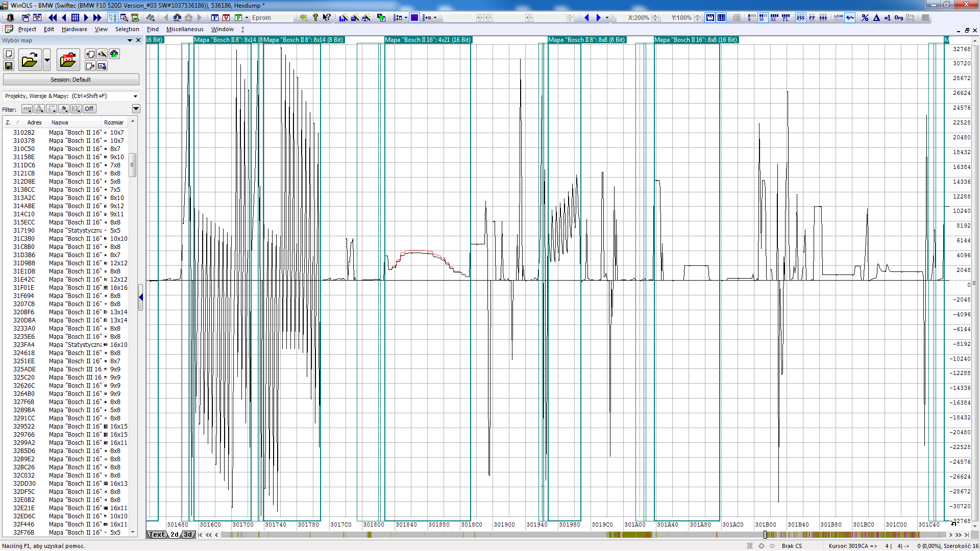
Task: Switch to the 3d view tab
Action: [x=188, y=535]
